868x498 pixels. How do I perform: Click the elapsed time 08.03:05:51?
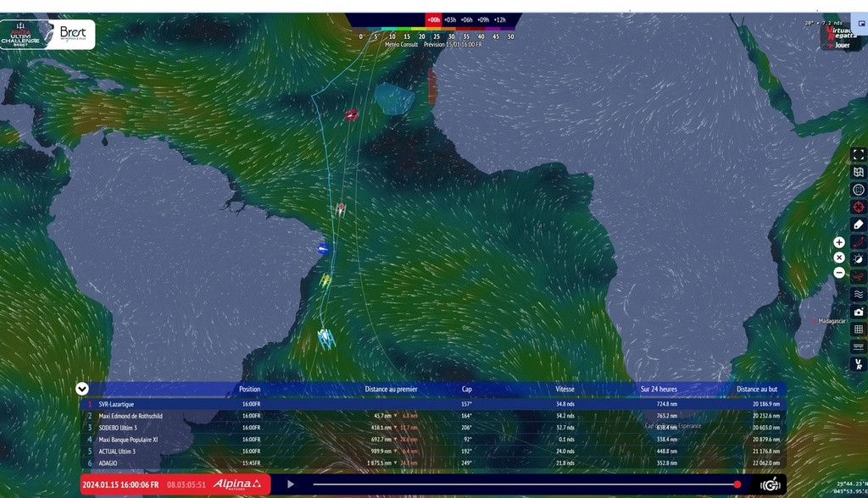click(186, 484)
